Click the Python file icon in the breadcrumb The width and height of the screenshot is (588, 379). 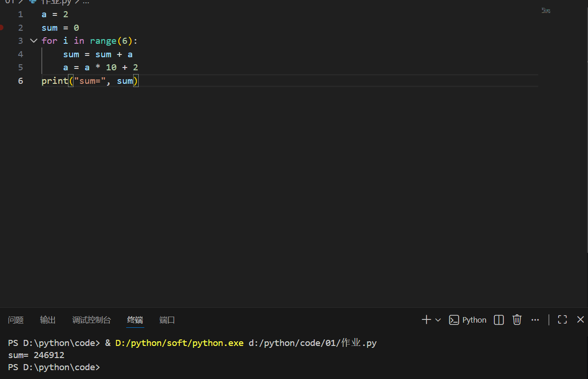tap(32, 2)
